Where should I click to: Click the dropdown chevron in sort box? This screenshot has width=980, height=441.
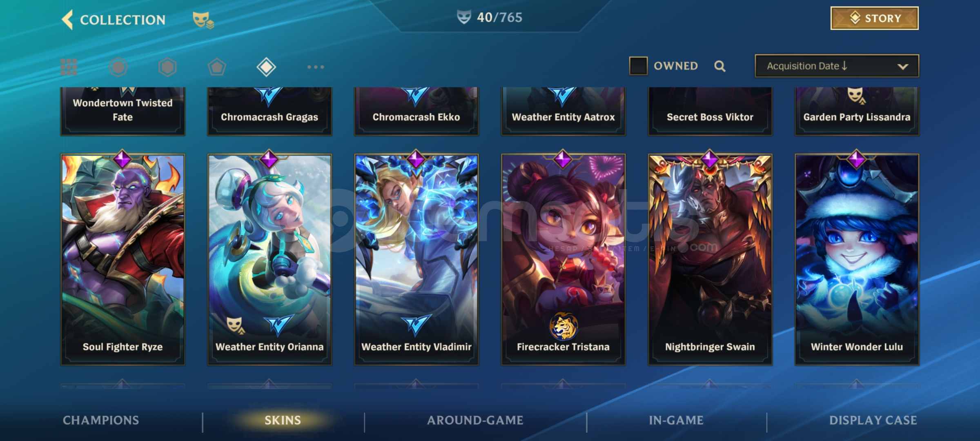[x=903, y=67]
